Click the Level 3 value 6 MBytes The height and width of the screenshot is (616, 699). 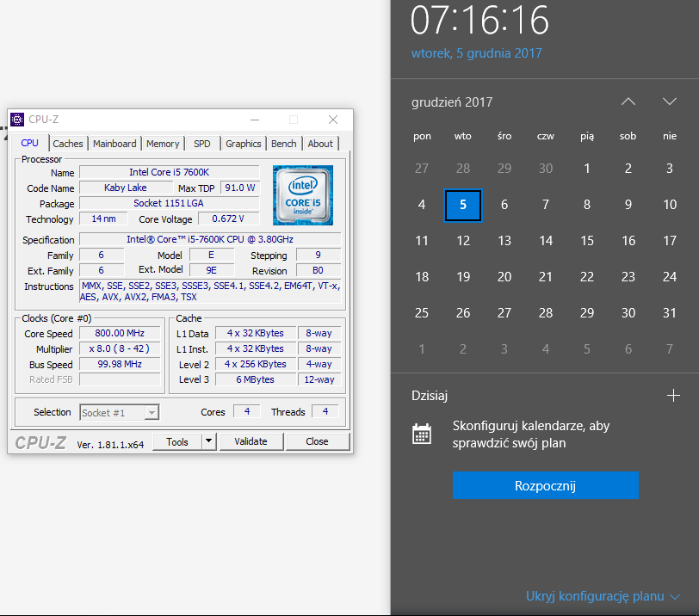pos(256,379)
